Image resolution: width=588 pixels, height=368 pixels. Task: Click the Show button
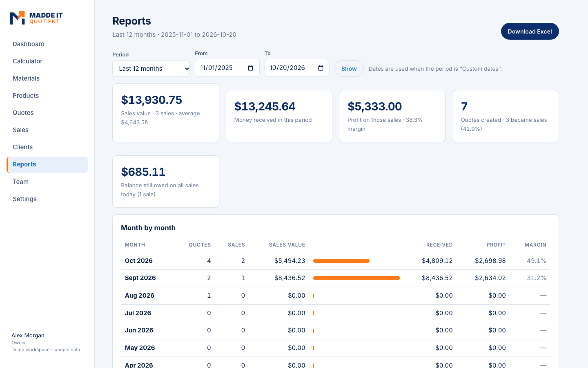(x=349, y=69)
